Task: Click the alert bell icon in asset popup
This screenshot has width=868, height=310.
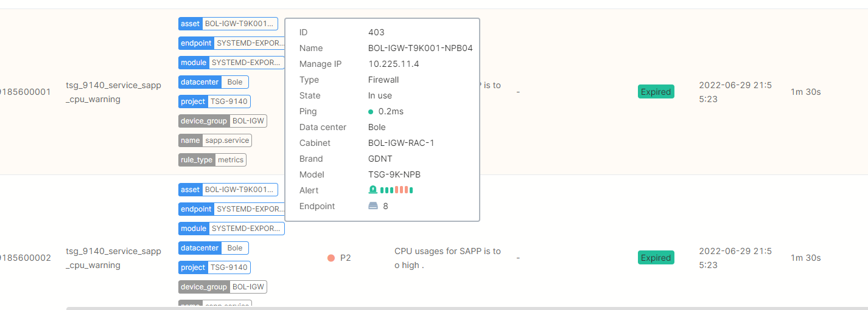Action: tap(373, 190)
